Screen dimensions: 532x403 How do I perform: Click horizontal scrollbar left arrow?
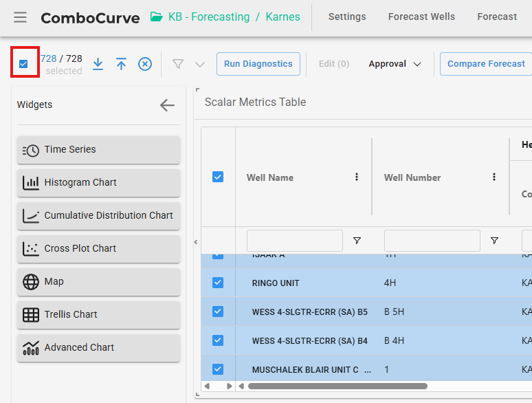[x=241, y=386]
